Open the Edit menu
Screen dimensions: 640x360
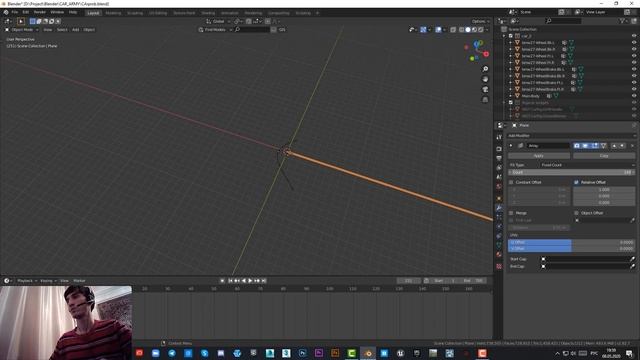(x=26, y=12)
